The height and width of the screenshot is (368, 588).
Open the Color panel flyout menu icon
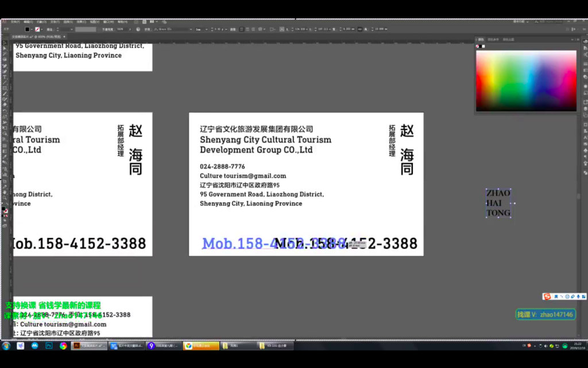[578, 40]
